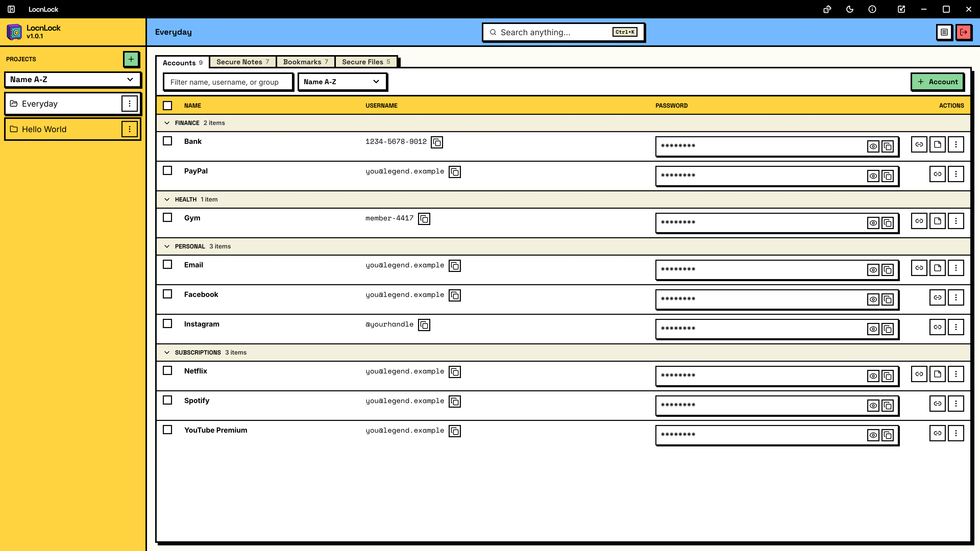Image resolution: width=980 pixels, height=551 pixels.
Task: Click the red lock/logout icon
Action: [x=964, y=32]
